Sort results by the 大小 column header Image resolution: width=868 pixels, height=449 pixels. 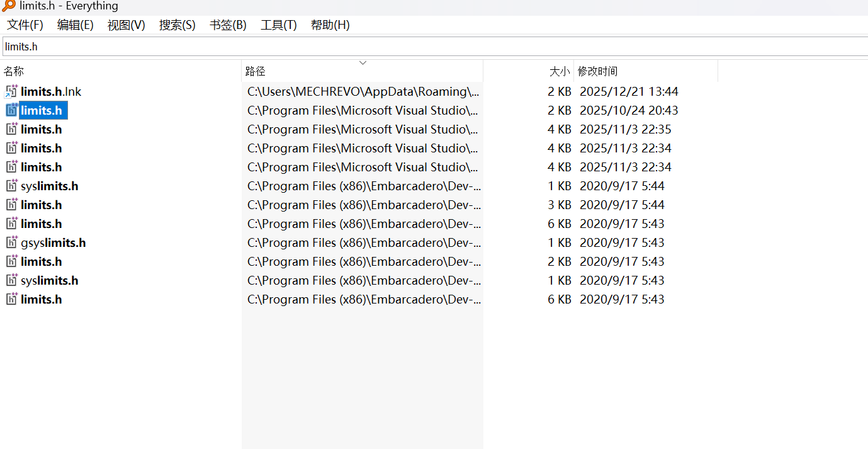(x=529, y=71)
